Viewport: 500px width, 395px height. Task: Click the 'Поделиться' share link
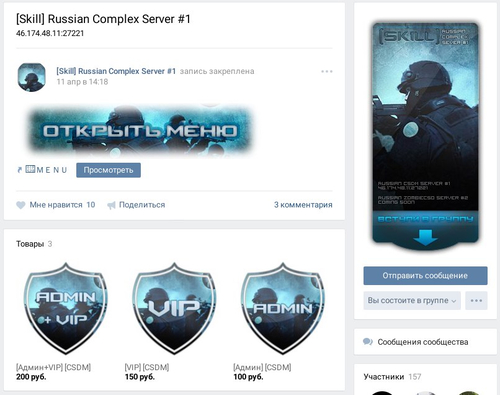142,205
